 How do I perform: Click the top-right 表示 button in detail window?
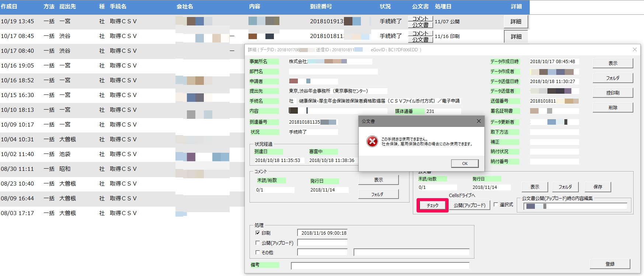coord(613,63)
